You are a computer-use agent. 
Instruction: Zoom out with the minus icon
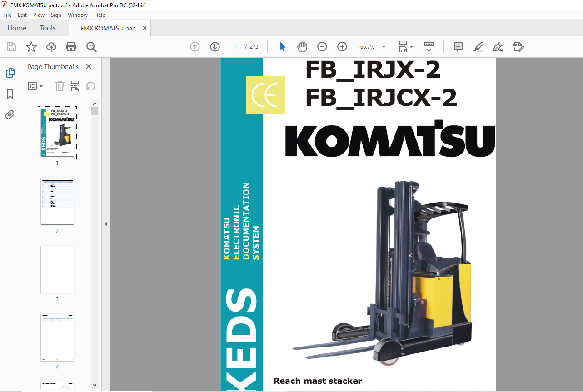pos(322,47)
